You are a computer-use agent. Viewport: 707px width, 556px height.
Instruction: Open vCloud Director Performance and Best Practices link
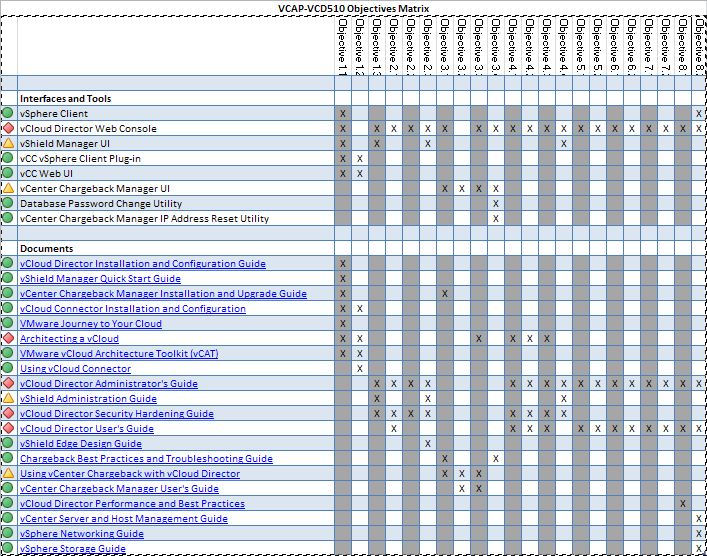pos(132,504)
